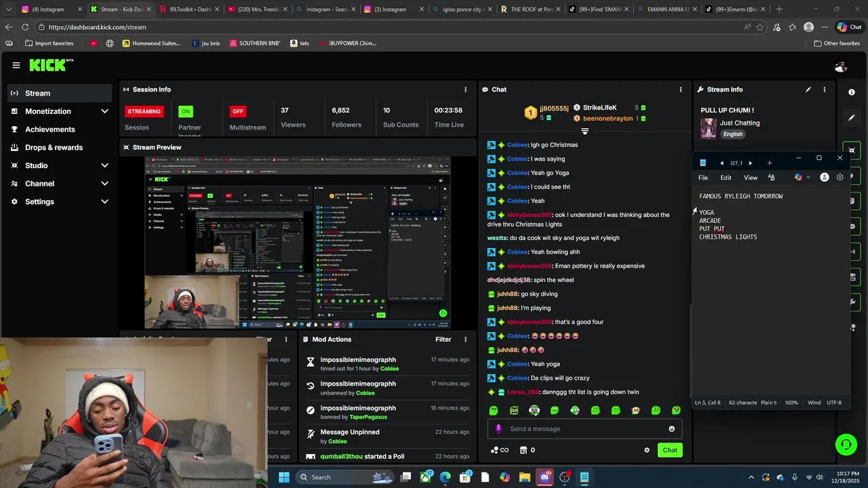
Task: Open Session Info three-dot options menu
Action: 465,89
